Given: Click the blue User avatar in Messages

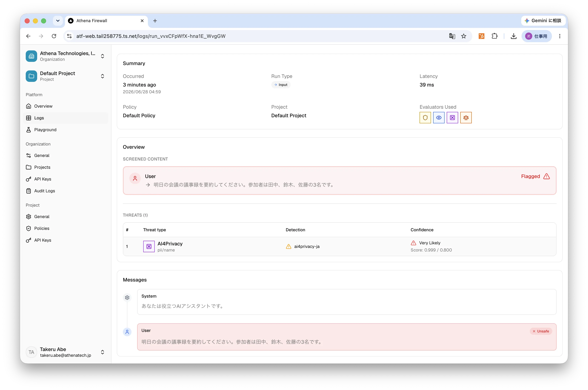Looking at the screenshot, I should (127, 332).
